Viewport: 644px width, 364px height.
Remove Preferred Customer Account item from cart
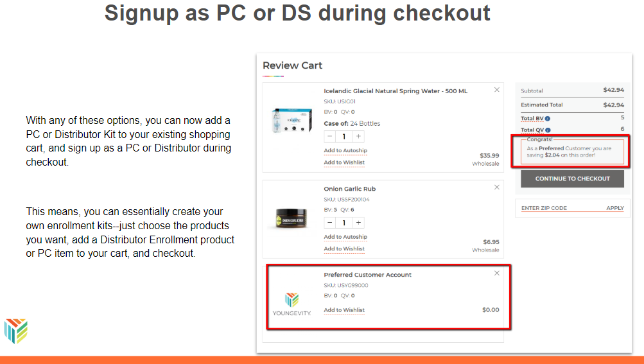[x=496, y=273]
